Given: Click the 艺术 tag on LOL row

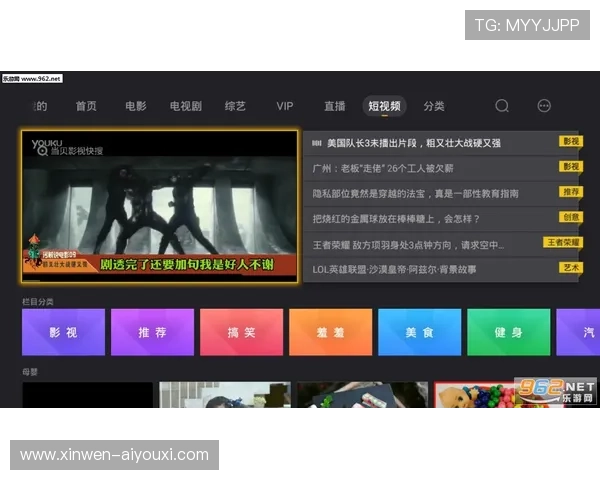Looking at the screenshot, I should pos(571,267).
